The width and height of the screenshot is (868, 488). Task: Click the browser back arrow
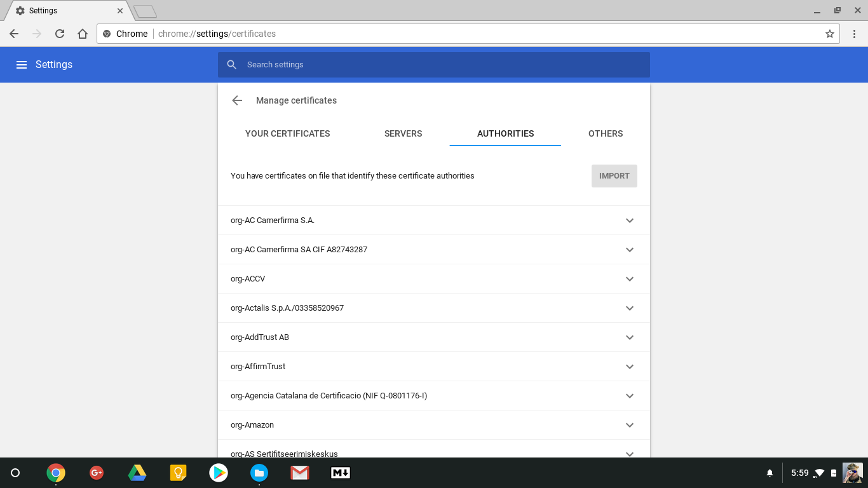14,34
